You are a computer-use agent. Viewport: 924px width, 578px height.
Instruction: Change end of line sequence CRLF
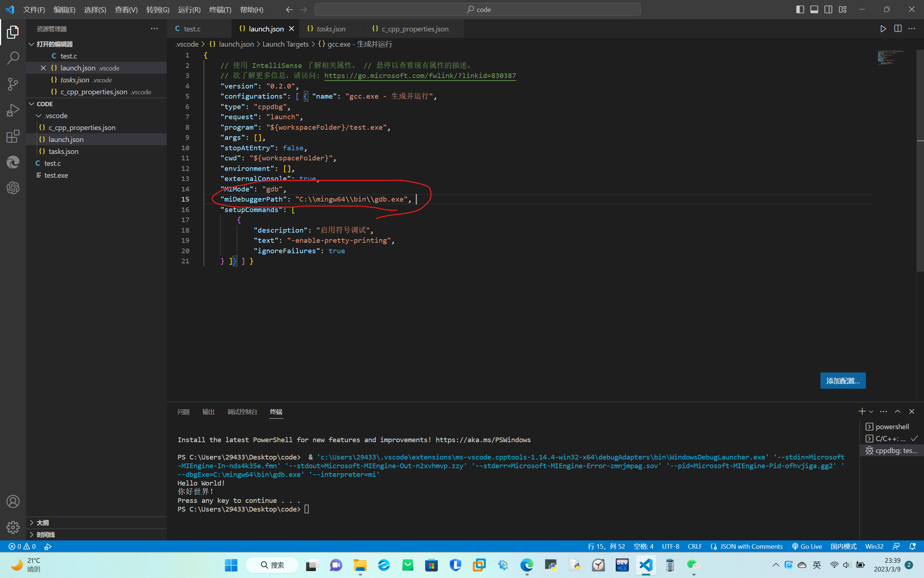point(694,546)
